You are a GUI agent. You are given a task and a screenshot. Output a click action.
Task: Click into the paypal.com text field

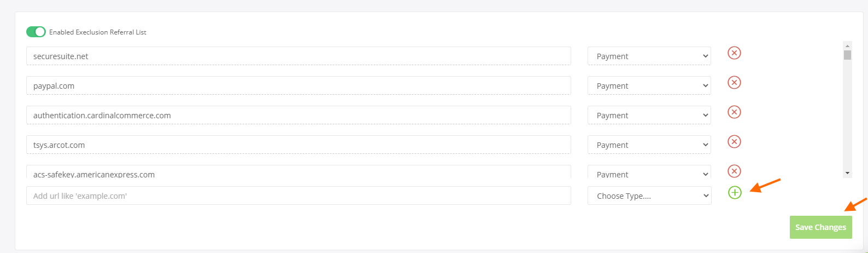(x=298, y=86)
